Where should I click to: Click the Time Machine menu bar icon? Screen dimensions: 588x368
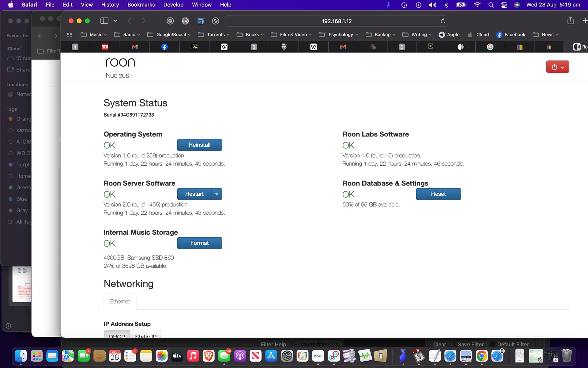pos(404,5)
